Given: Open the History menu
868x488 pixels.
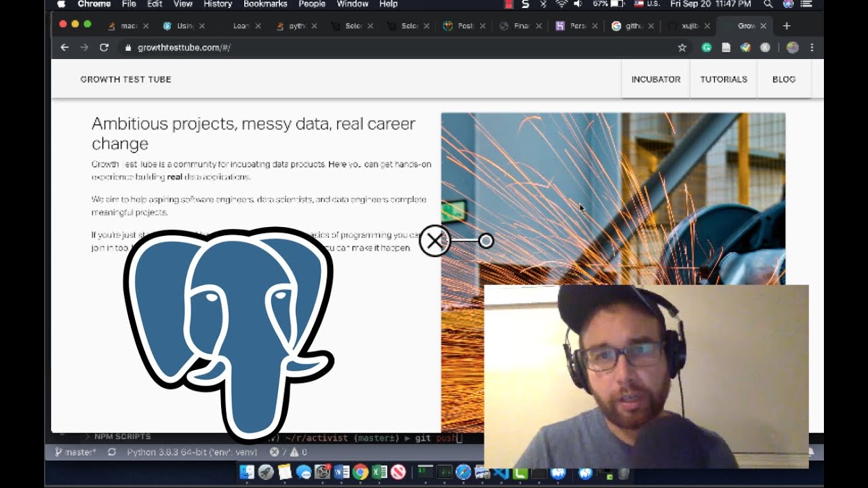Looking at the screenshot, I should point(218,4).
